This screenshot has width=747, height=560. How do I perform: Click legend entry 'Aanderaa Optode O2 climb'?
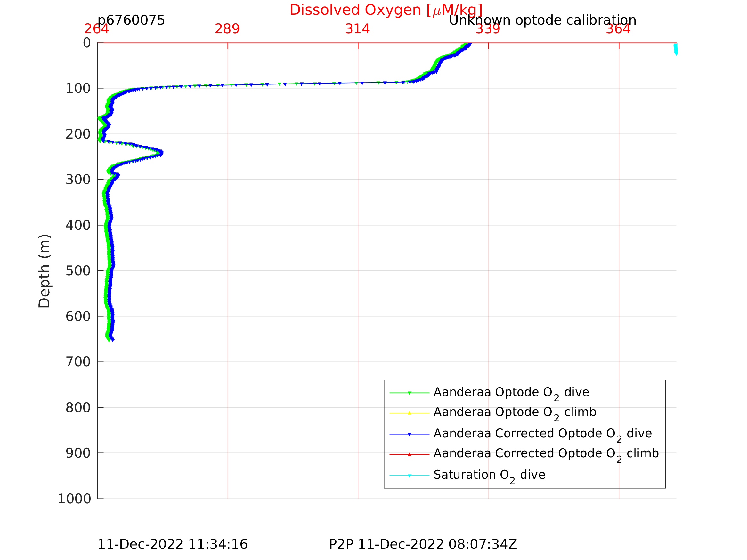pos(515,413)
